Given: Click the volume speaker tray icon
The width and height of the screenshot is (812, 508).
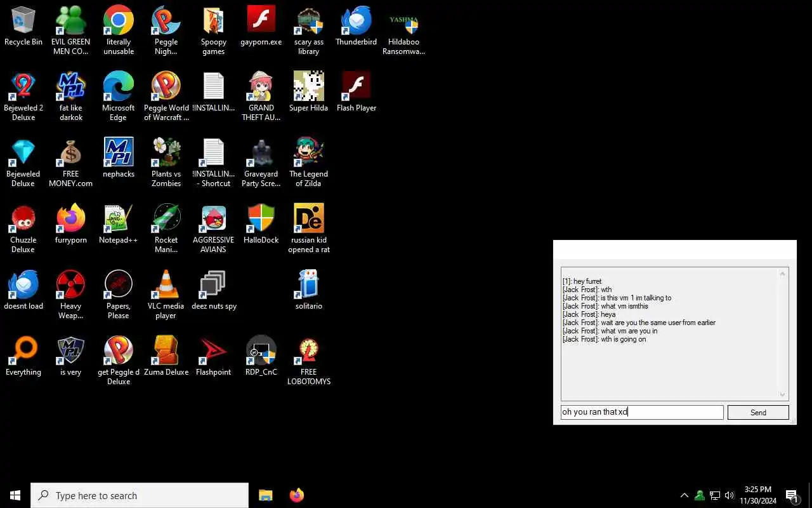Looking at the screenshot, I should 730,495.
